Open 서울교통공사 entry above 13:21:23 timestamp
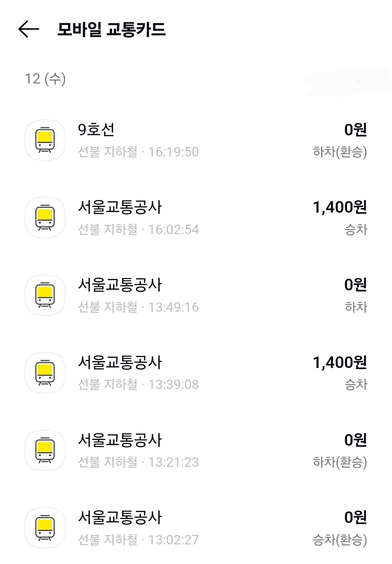 point(120,440)
